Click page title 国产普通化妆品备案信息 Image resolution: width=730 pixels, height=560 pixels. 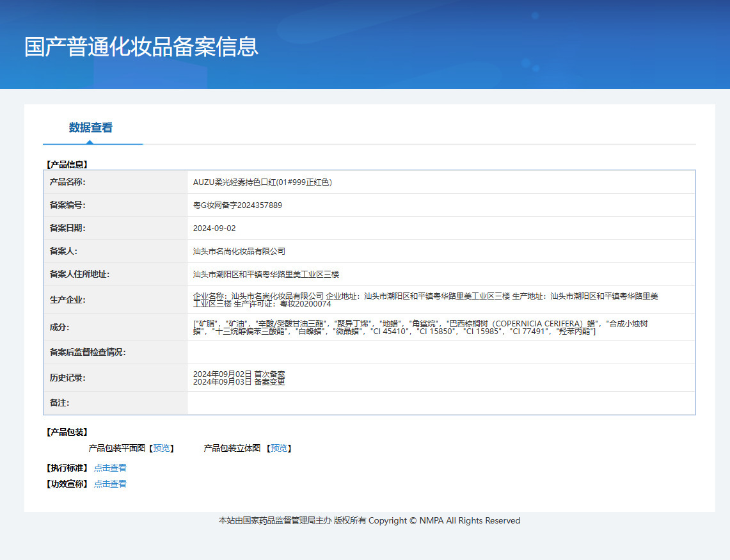pyautogui.click(x=141, y=47)
